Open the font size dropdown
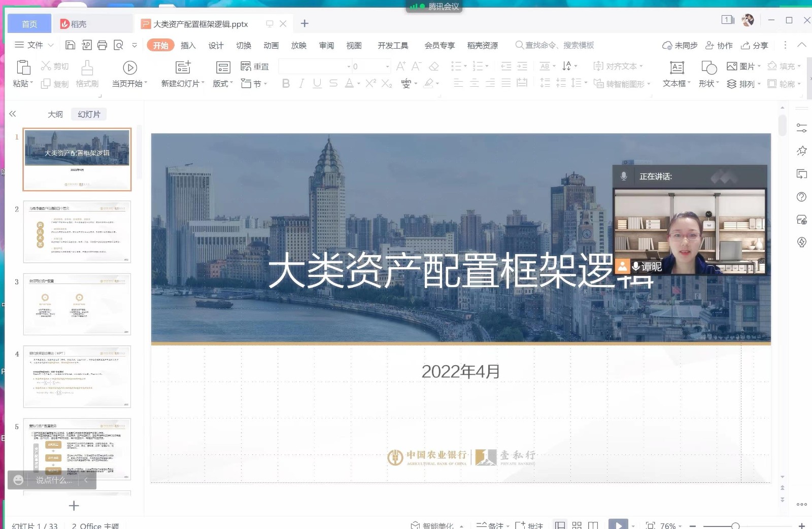This screenshot has height=529, width=812. (388, 66)
